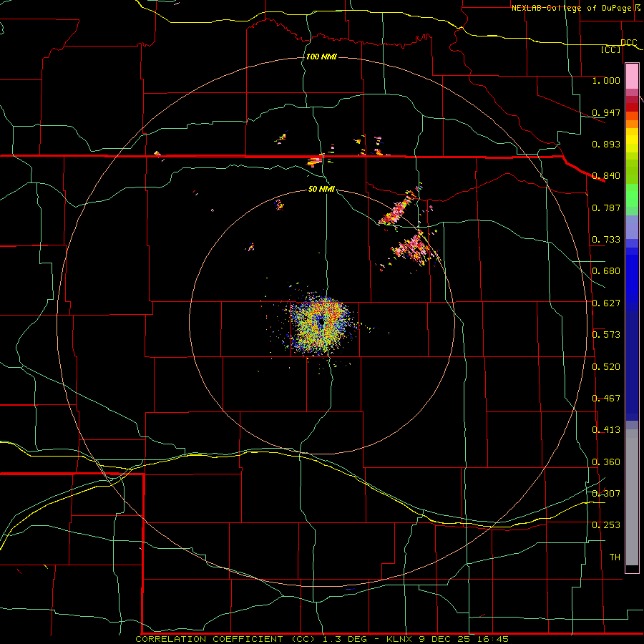Click the 1.3 DEG elevation text
644x644 pixels.
click(x=344, y=639)
